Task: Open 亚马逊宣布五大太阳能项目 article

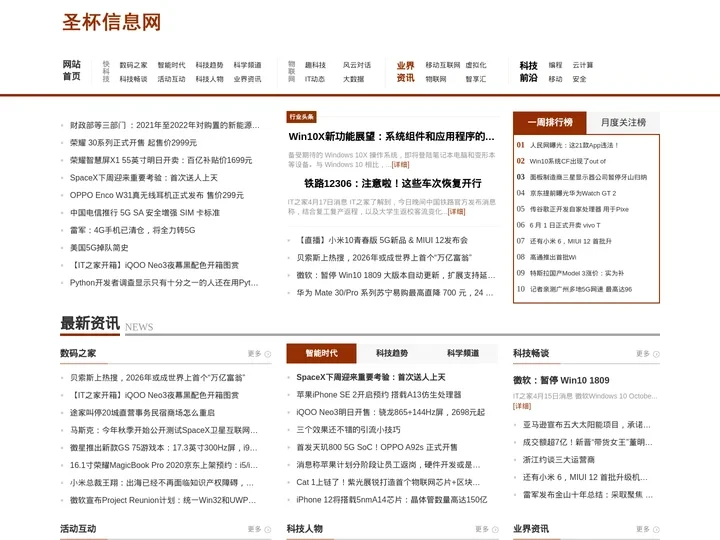Action: pyautogui.click(x=586, y=425)
